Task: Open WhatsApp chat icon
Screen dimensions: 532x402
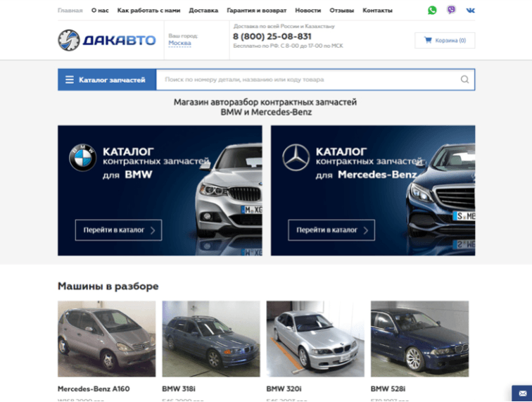Action: point(432,10)
